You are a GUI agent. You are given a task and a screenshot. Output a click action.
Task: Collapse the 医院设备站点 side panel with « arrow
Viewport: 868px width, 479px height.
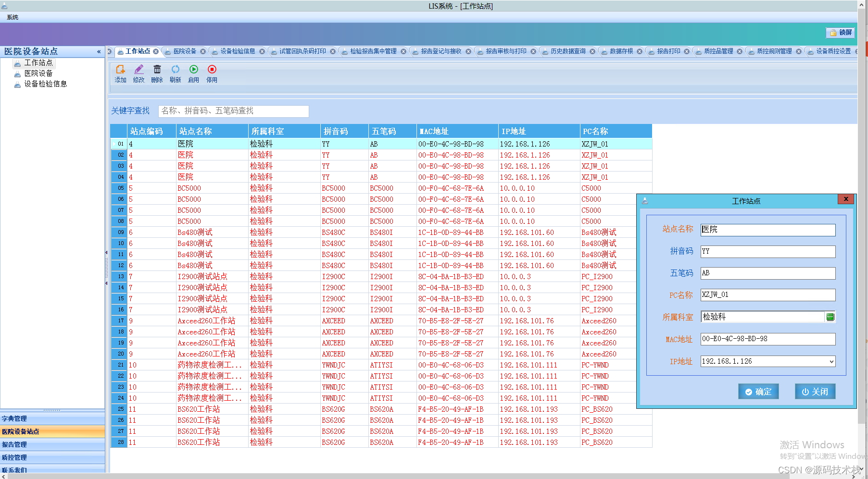click(x=99, y=51)
